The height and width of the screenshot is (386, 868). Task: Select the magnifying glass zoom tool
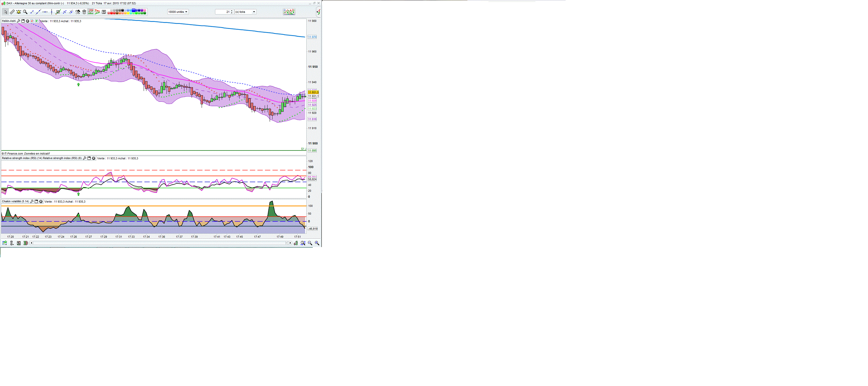(x=25, y=12)
